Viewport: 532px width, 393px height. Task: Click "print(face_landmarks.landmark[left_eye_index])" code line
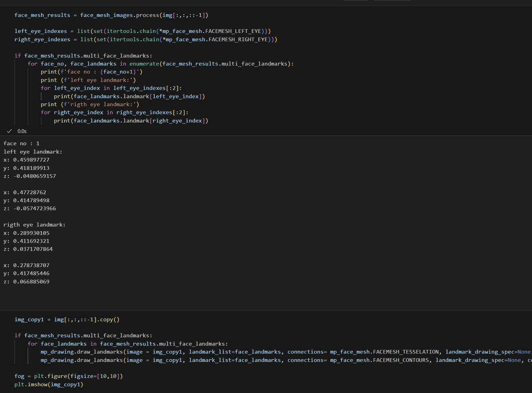129,96
